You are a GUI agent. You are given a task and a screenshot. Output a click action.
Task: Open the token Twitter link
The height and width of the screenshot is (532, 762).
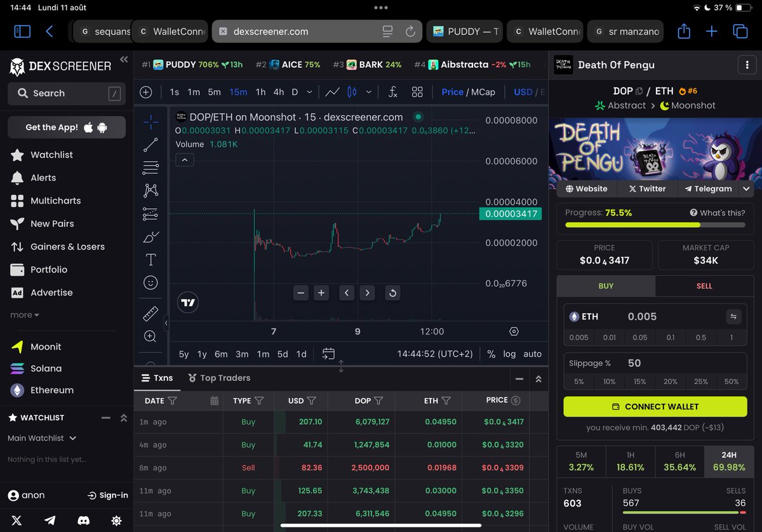click(647, 189)
